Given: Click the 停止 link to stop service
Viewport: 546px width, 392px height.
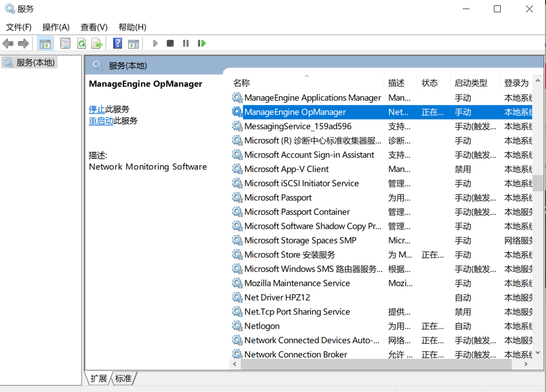Looking at the screenshot, I should (97, 109).
